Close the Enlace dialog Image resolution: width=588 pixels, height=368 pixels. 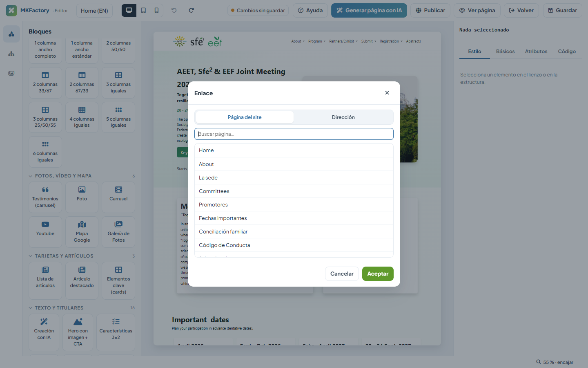point(387,93)
